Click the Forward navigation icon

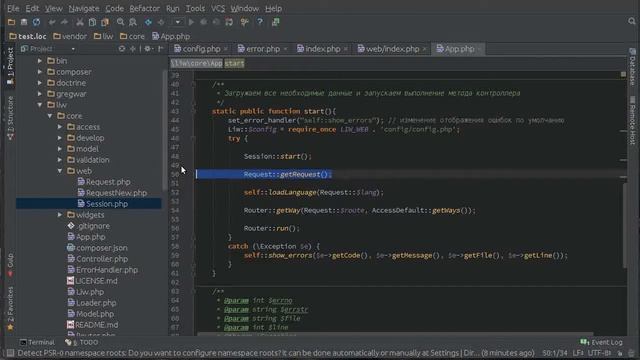point(161,22)
